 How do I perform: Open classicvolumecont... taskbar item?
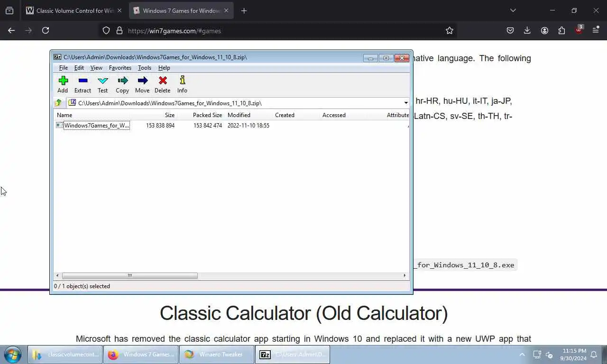(65, 355)
